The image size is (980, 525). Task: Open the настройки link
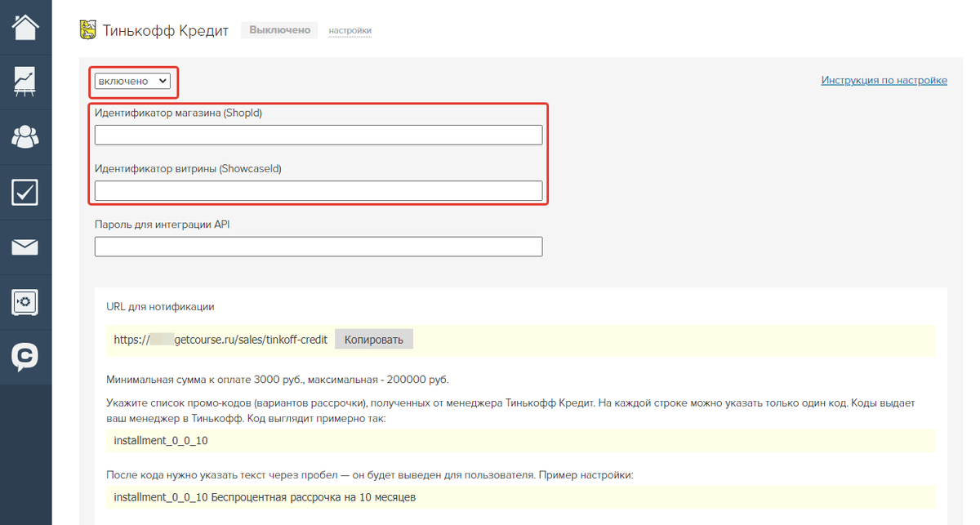[x=350, y=31]
